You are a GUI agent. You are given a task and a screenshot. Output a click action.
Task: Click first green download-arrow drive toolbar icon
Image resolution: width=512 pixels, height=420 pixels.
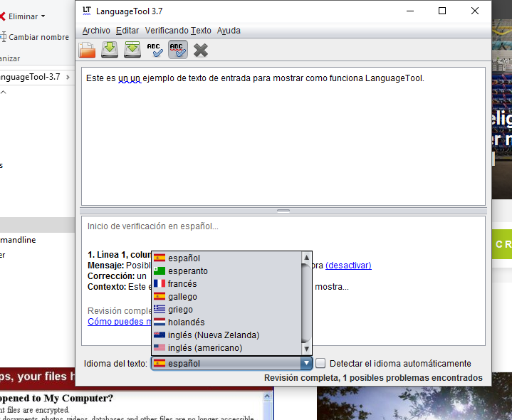(x=110, y=50)
